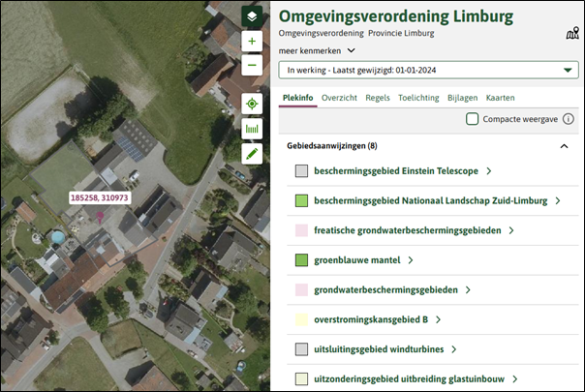Open groenblauwe mantel entry
Screen dimensions: 585x392
coord(357,260)
